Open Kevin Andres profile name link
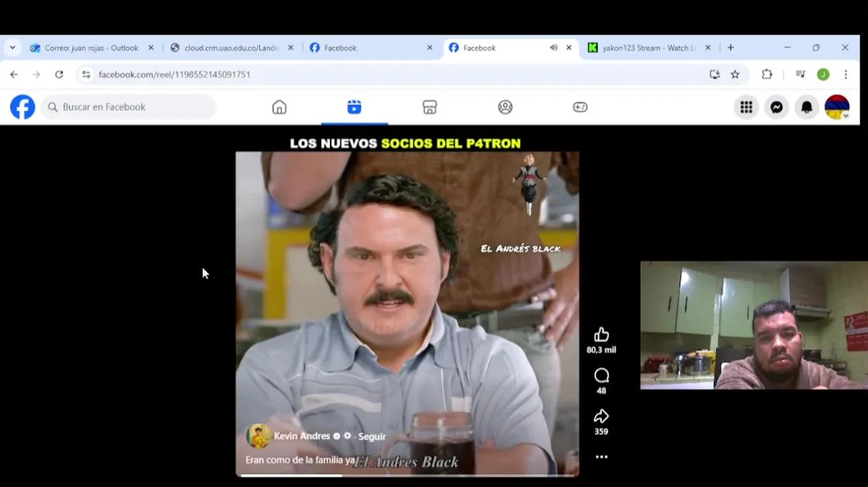This screenshot has width=868, height=487. (302, 436)
